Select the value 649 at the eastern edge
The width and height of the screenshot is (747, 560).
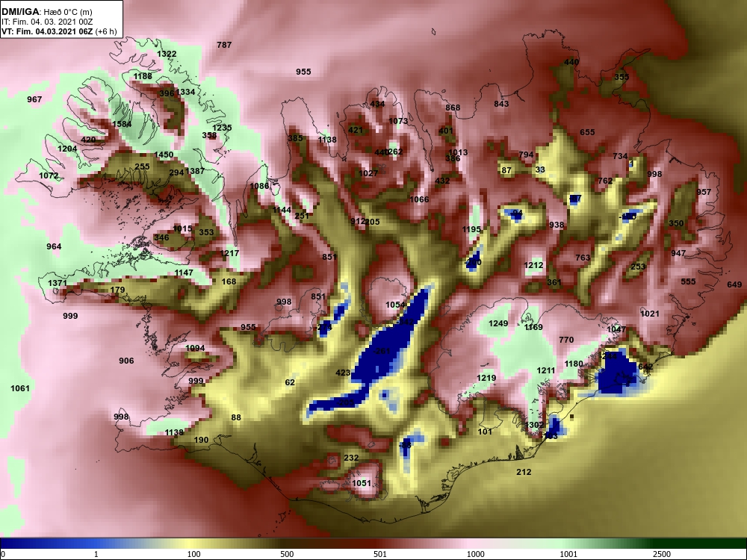pyautogui.click(x=734, y=284)
